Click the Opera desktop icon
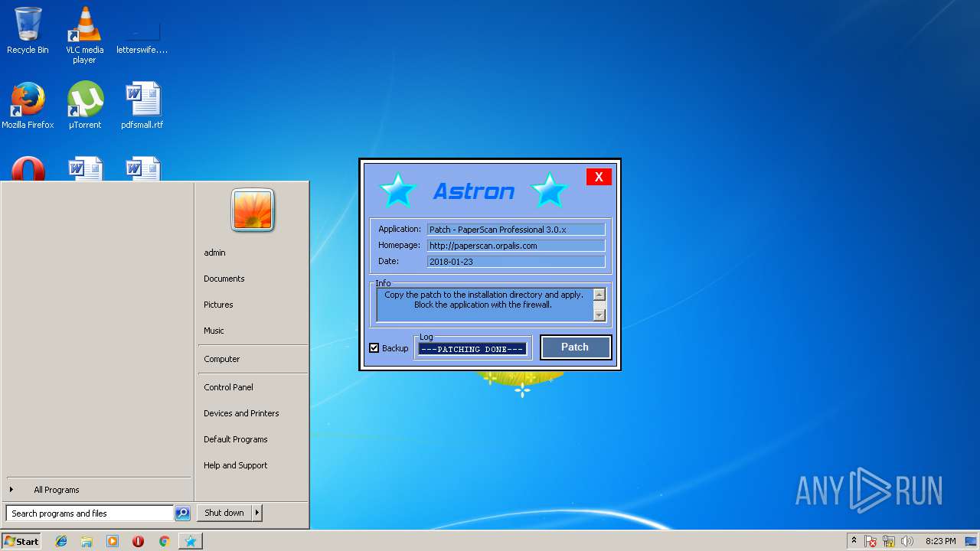 tap(28, 168)
